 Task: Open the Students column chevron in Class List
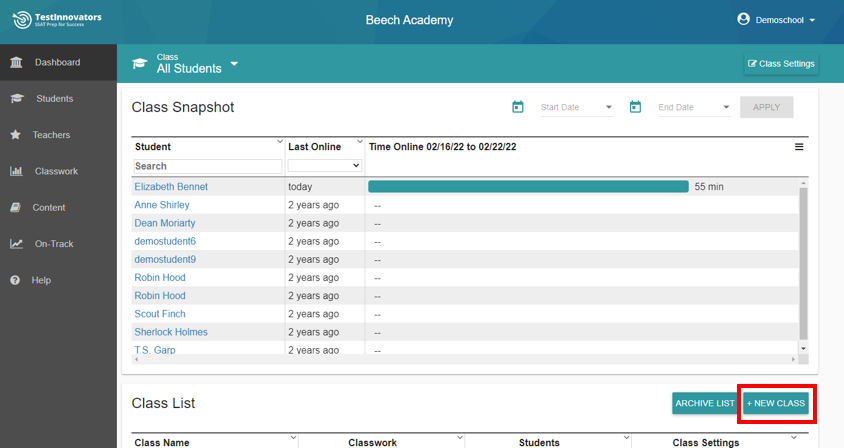[x=627, y=437]
